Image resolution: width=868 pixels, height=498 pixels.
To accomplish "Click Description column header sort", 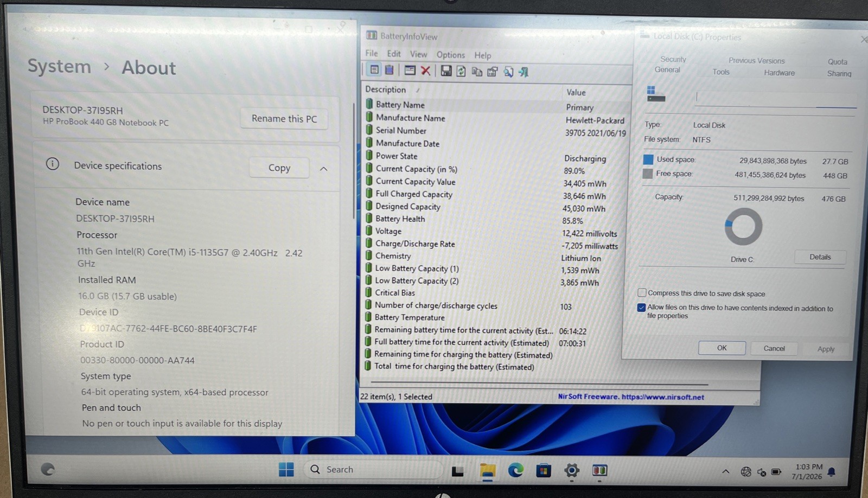I will [385, 90].
